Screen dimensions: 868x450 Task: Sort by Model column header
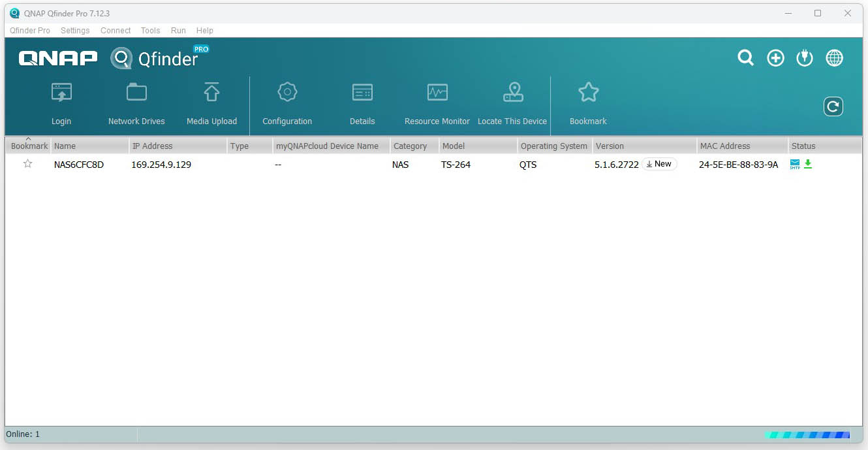coord(478,146)
